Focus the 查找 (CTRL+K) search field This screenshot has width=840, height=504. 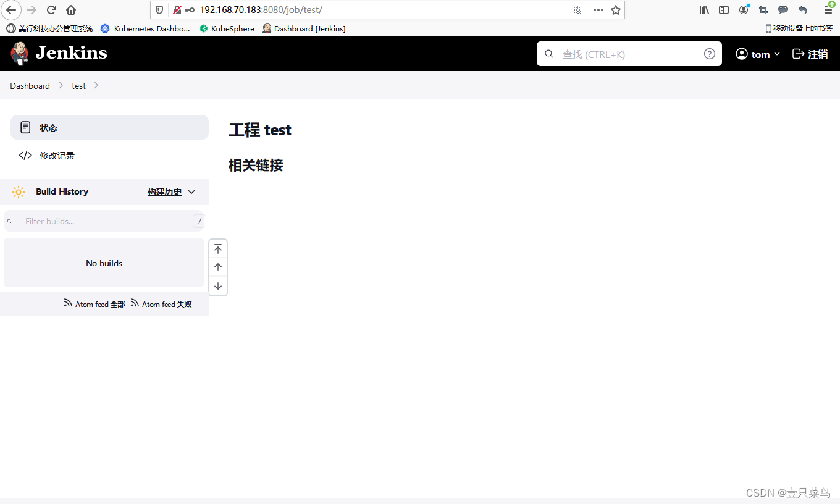coord(629,54)
